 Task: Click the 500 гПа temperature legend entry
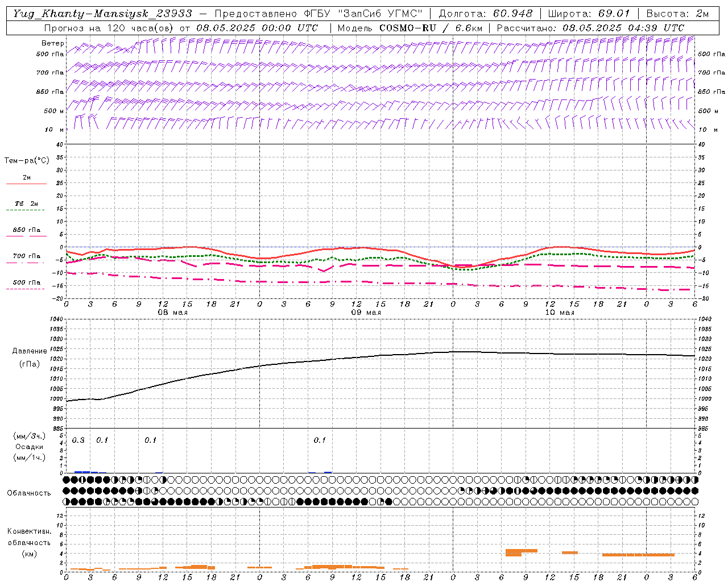(27, 282)
